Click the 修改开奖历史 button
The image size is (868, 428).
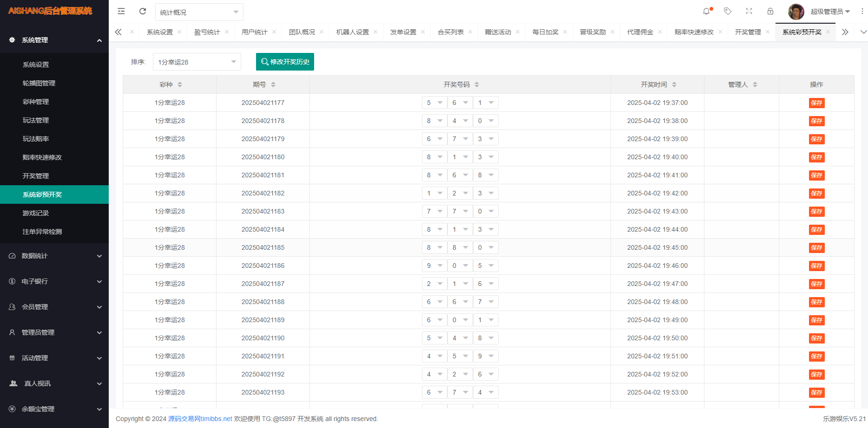[x=285, y=61]
